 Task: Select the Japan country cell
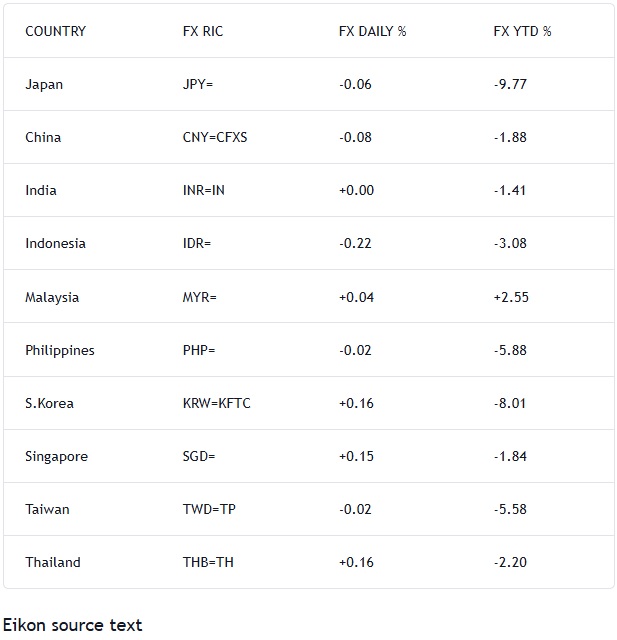tap(44, 84)
